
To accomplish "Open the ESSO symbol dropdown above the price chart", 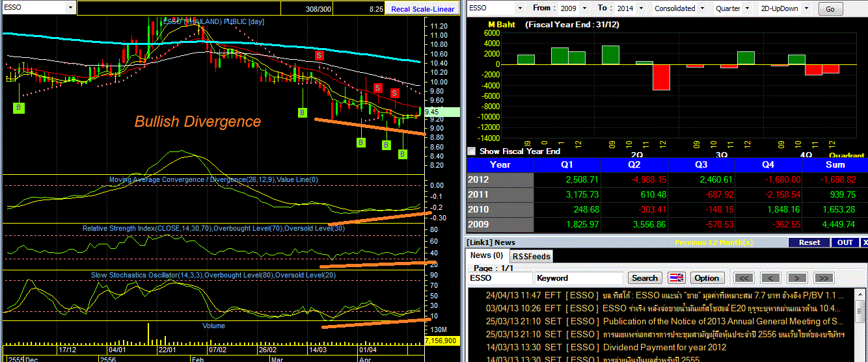I will 69,8.
